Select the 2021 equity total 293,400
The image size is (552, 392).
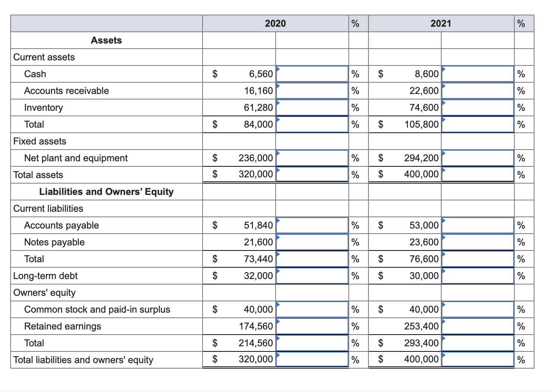421,343
